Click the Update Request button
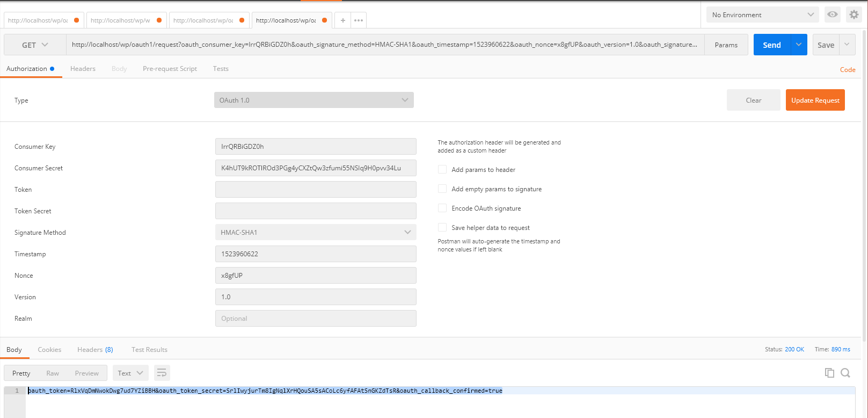 [x=815, y=100]
